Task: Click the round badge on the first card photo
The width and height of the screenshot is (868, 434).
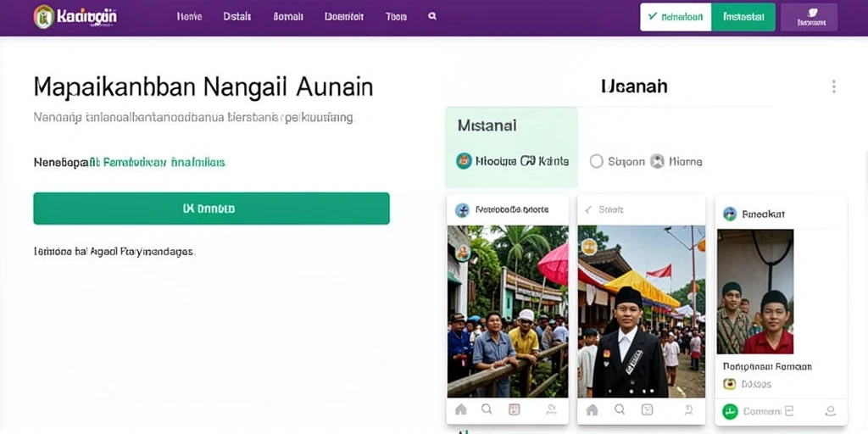Action: [x=463, y=253]
